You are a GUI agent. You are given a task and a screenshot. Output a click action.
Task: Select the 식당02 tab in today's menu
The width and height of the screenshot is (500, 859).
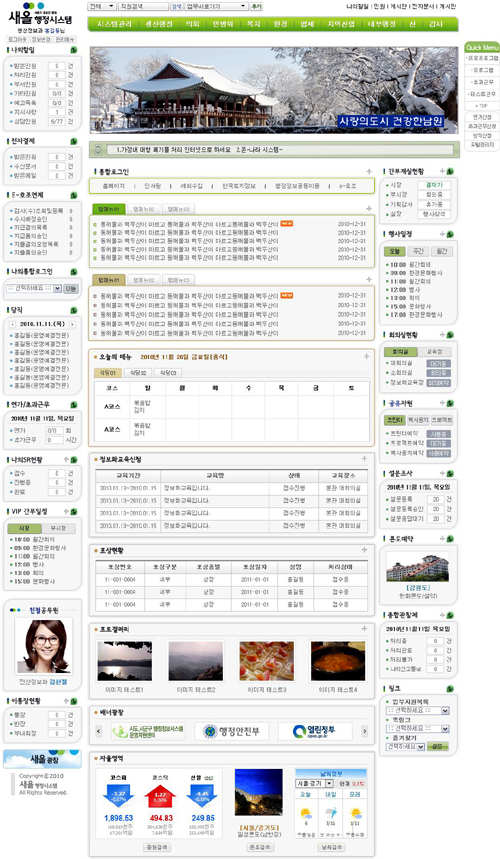(137, 373)
